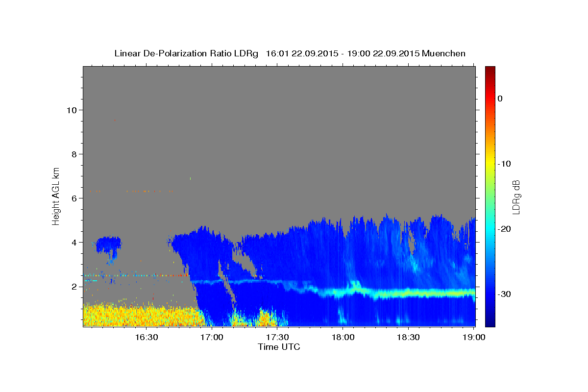Screen dimensions: 588x392
Task: Click the end time '19:00 22.09.2015' in the title
Action: [383, 53]
